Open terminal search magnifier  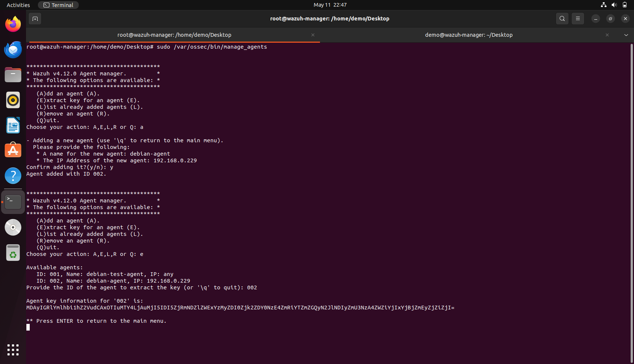click(562, 19)
